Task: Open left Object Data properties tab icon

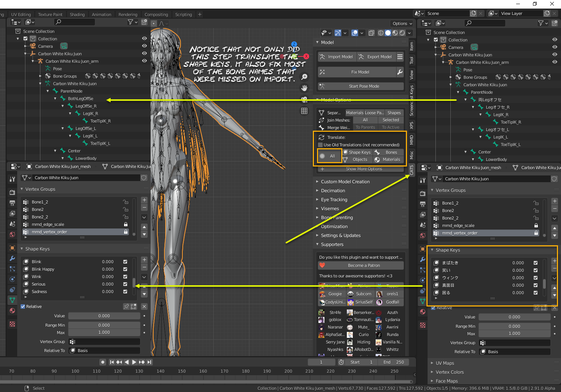Action: pyautogui.click(x=12, y=300)
